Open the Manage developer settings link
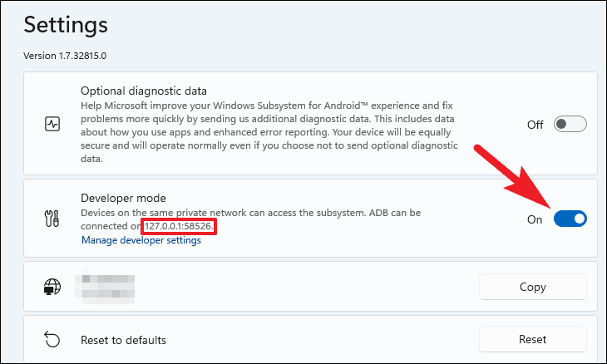The height and width of the screenshot is (364, 607). pyautogui.click(x=141, y=240)
